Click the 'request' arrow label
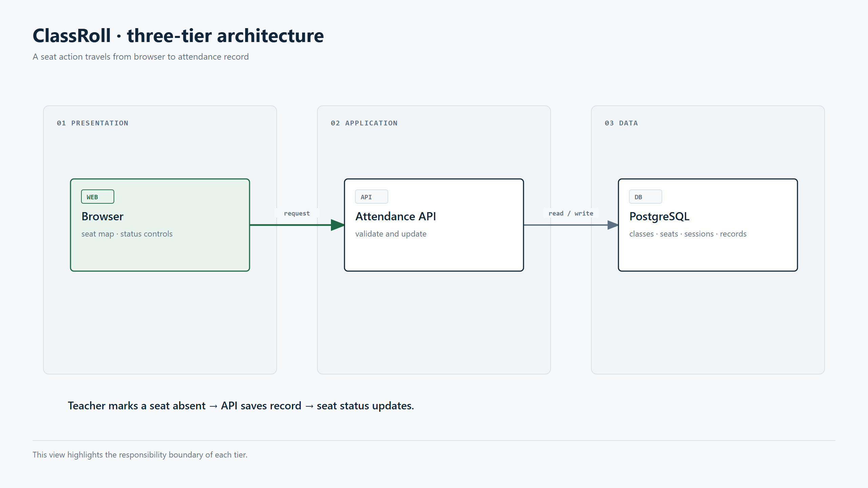This screenshot has width=868, height=488. coord(297,213)
